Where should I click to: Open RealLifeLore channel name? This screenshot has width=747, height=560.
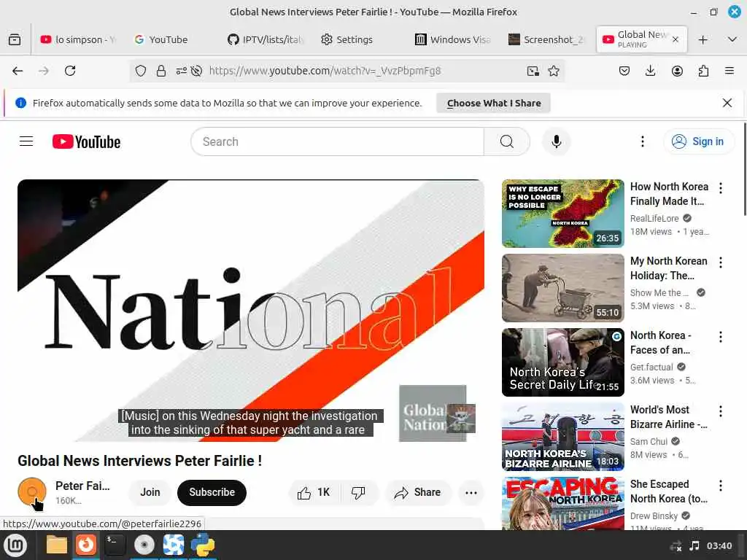click(654, 218)
